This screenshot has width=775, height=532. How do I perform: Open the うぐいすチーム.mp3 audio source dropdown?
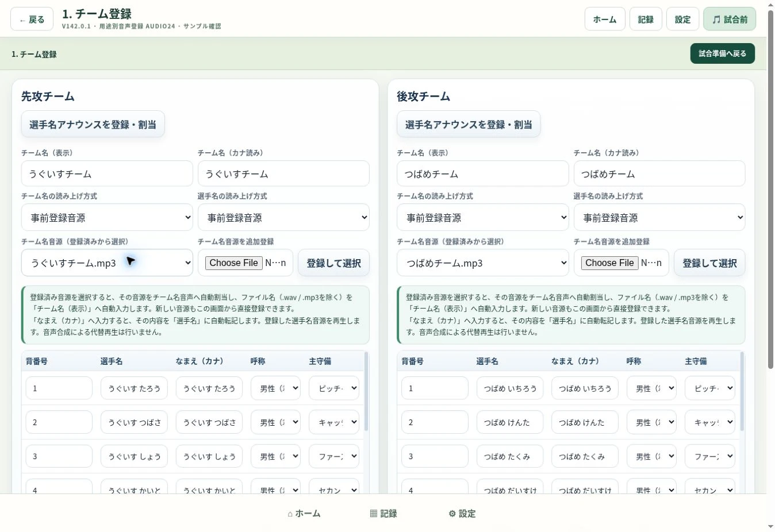tap(107, 263)
